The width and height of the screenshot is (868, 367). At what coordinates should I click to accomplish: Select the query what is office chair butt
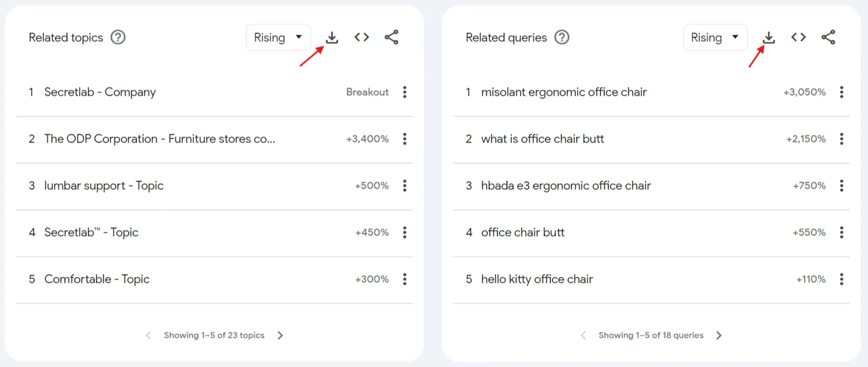(542, 139)
